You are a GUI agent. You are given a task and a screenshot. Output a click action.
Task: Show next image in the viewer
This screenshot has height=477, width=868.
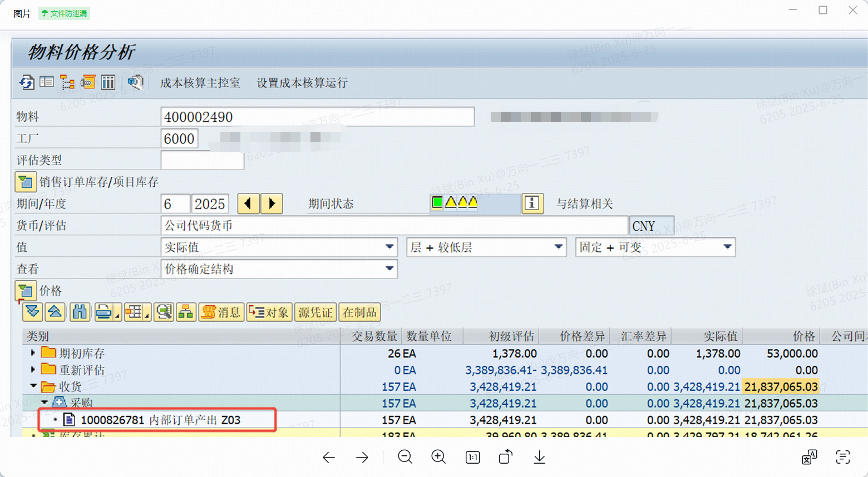click(x=362, y=458)
